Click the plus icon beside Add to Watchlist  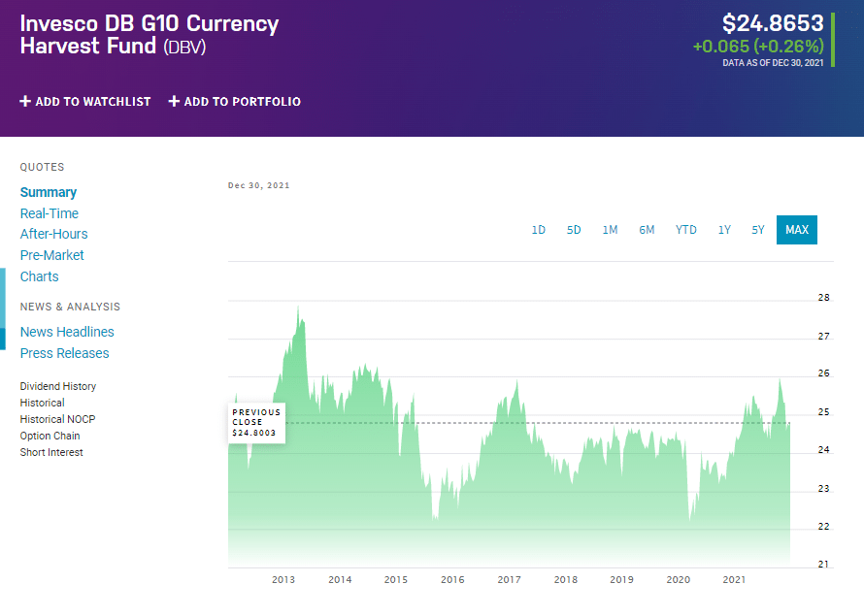coord(25,101)
